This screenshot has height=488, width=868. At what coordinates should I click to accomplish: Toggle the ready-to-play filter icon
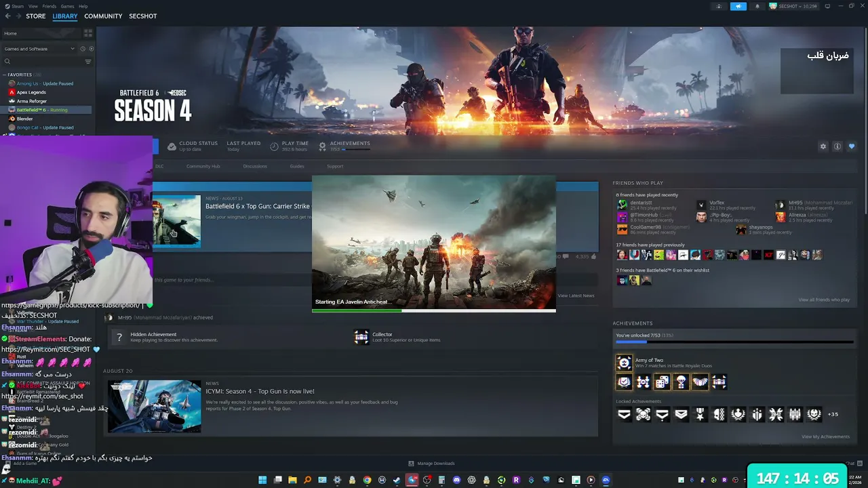(91, 49)
